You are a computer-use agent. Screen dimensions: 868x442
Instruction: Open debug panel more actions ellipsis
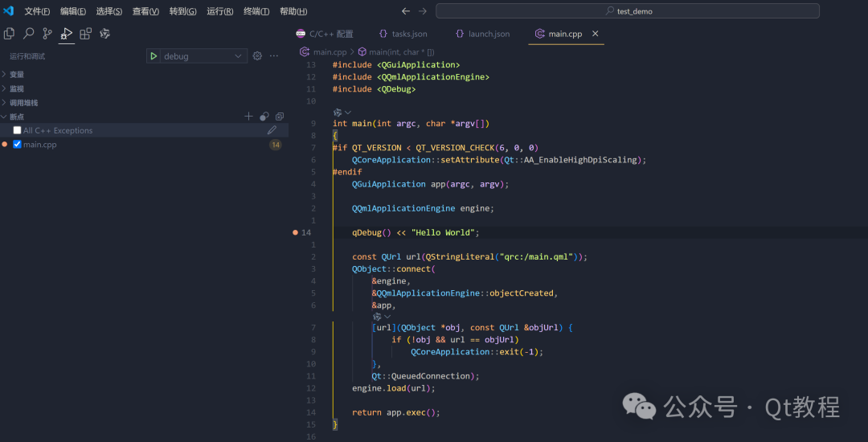(274, 56)
